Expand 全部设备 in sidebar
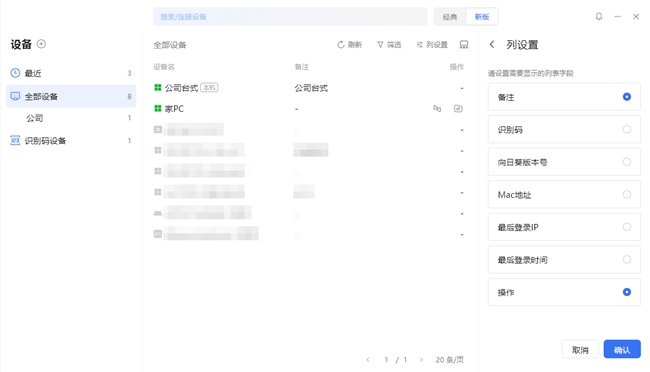 [71, 96]
